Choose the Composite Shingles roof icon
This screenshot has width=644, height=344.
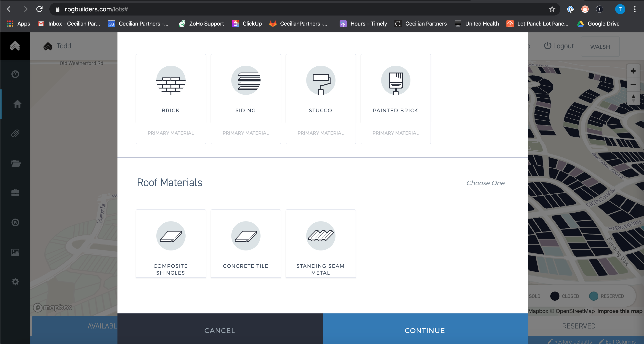171,236
